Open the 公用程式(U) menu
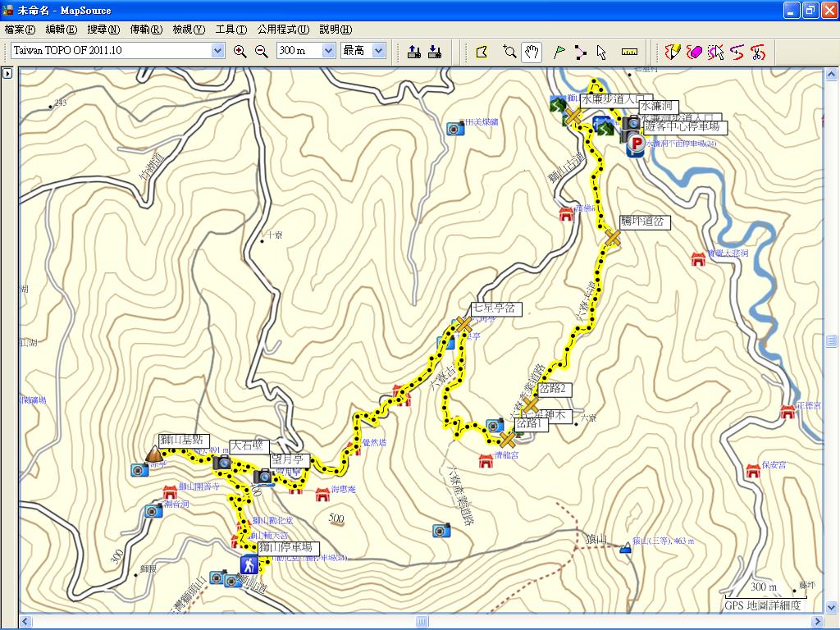 click(283, 30)
